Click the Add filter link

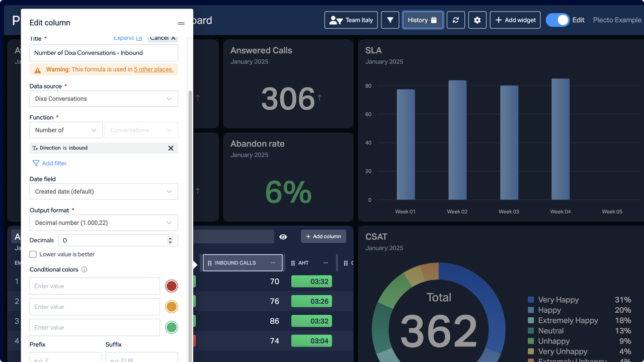tap(49, 163)
